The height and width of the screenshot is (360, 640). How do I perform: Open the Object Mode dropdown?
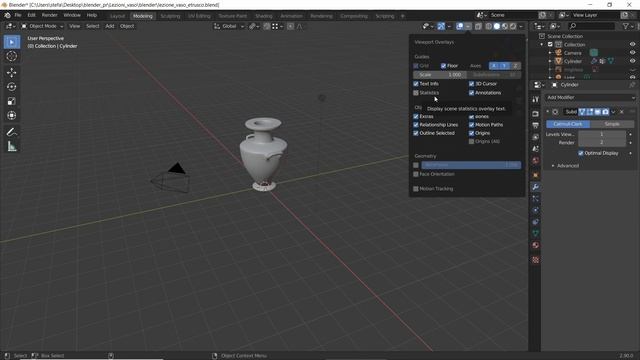[x=42, y=27]
